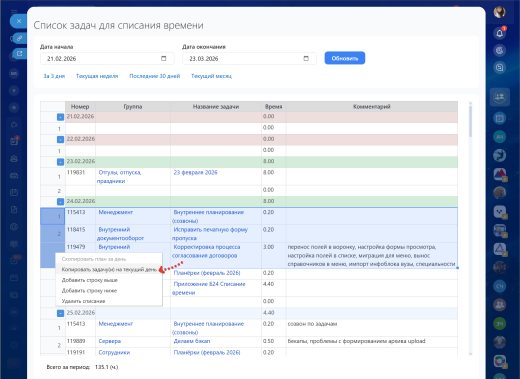Click the Группа column header

[x=133, y=107]
